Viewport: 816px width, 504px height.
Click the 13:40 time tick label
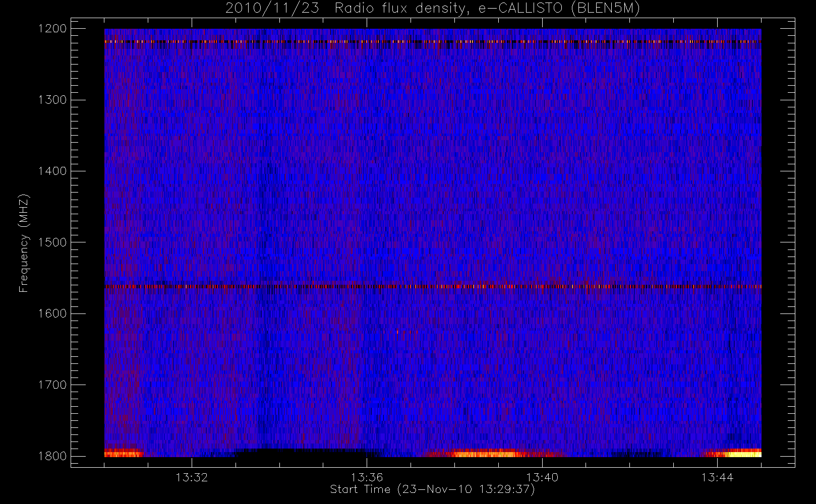point(542,477)
